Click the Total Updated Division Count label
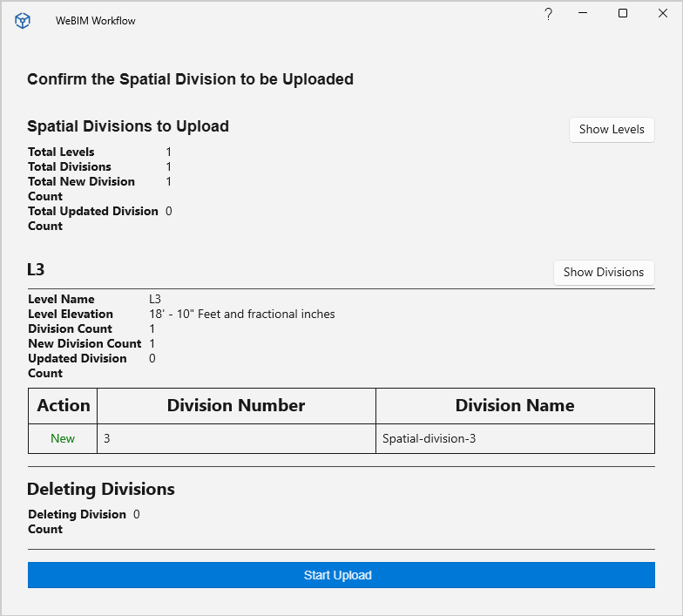 (x=93, y=218)
